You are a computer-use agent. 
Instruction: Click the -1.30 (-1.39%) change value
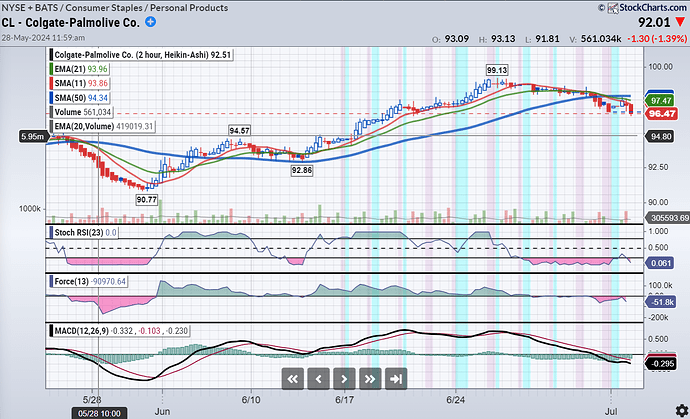pyautogui.click(x=656, y=39)
